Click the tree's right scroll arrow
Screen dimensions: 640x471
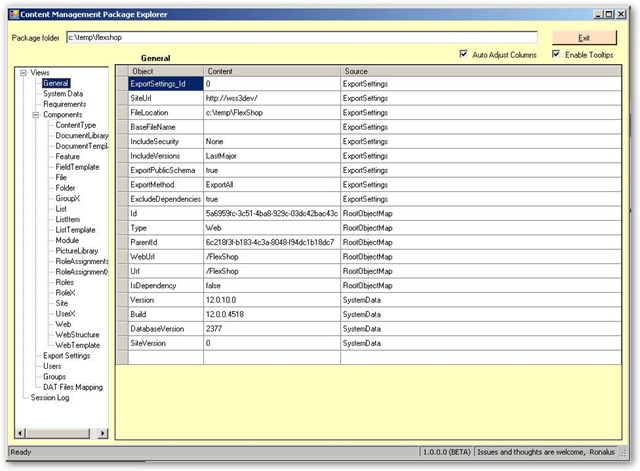click(103, 433)
